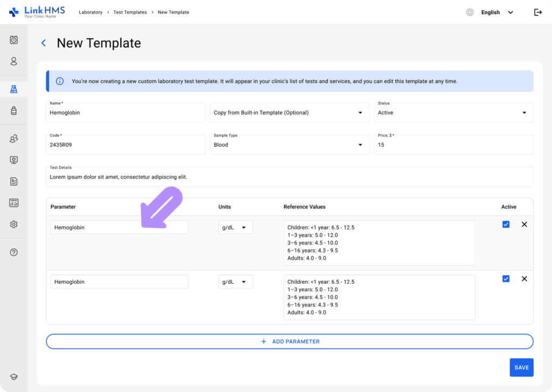Open the Laboratory flask section in sidebar
Screen dimensions: 552x392
[x=13, y=88]
